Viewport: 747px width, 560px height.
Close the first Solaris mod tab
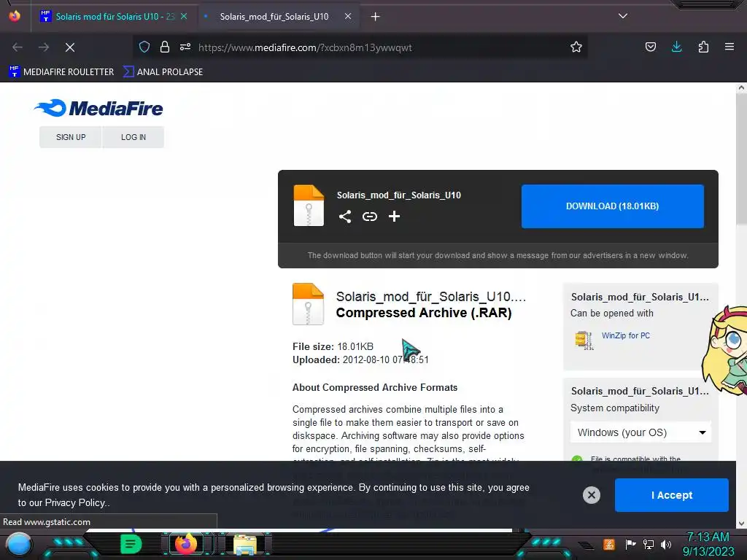[x=184, y=16]
